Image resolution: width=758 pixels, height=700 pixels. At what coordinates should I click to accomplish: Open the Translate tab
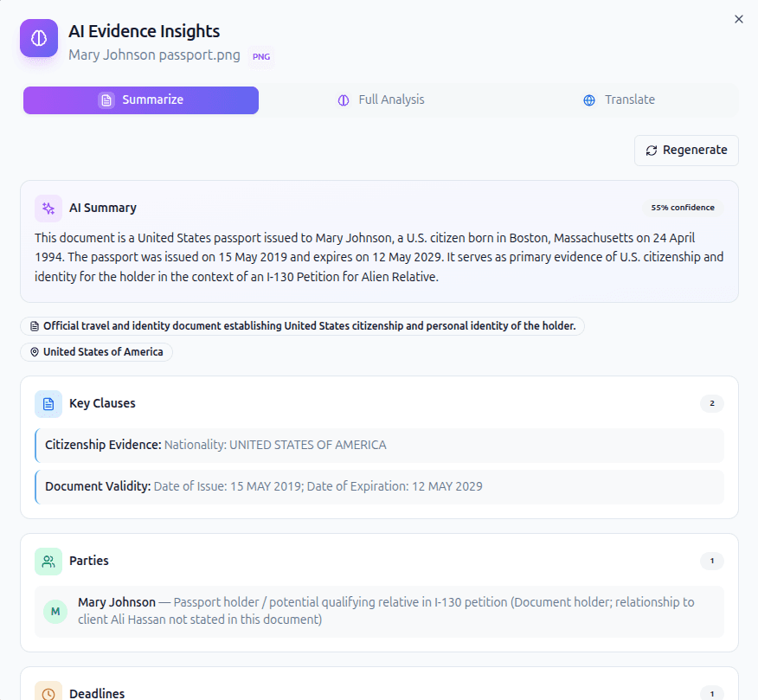pyautogui.click(x=619, y=100)
